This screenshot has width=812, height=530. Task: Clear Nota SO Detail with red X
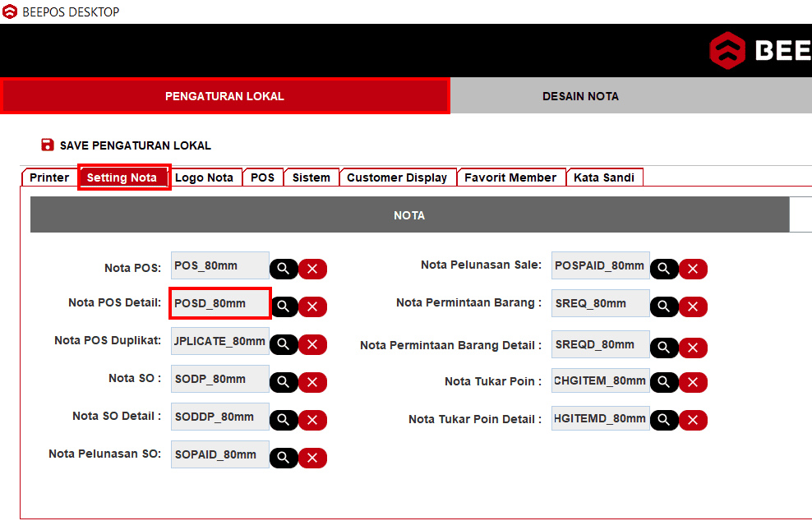pos(312,420)
